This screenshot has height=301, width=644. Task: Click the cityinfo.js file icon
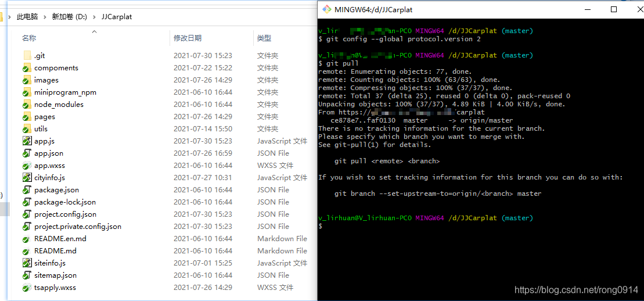[x=27, y=178]
